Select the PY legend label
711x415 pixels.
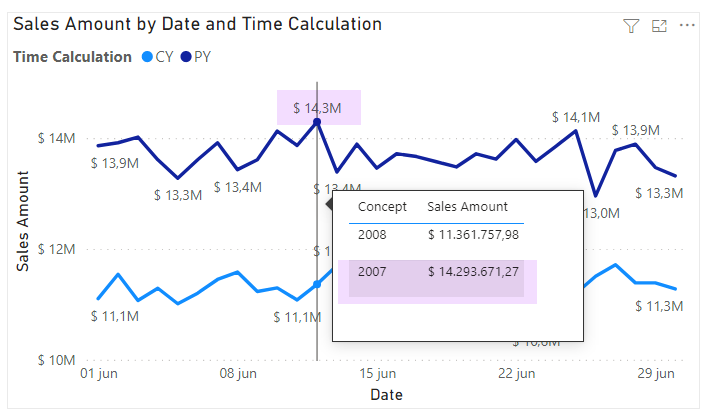coord(203,57)
